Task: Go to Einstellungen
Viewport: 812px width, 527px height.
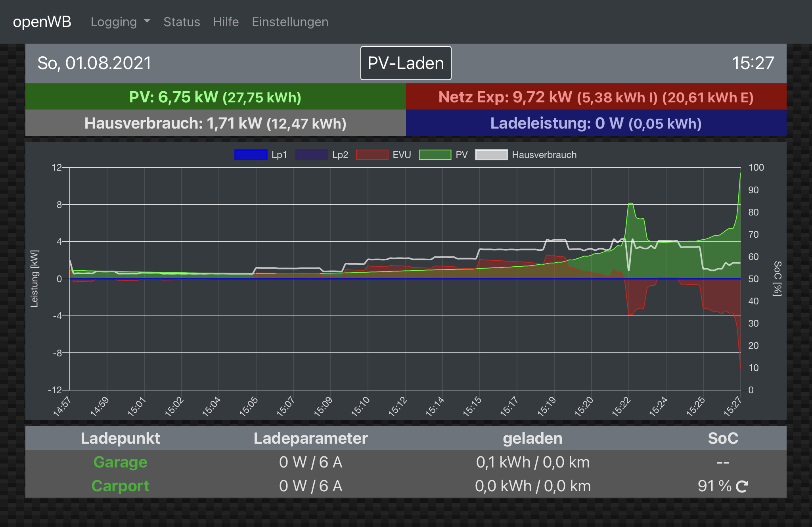Action: (x=290, y=22)
